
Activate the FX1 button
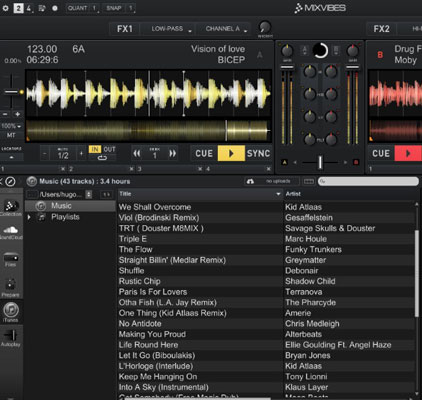pyautogui.click(x=125, y=29)
